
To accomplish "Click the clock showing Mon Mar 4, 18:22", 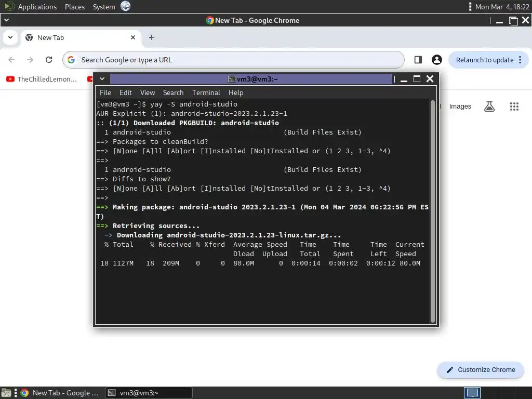I will 502,7.
